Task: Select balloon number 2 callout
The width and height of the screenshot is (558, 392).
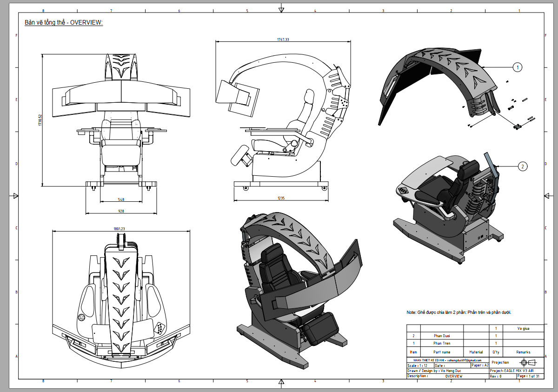Action: (523, 166)
